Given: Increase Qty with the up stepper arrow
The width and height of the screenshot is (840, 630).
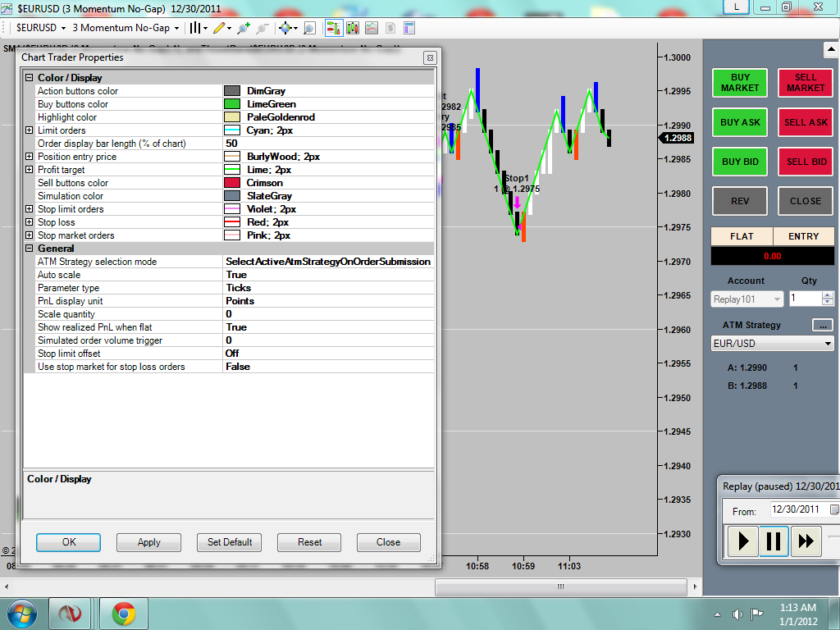Looking at the screenshot, I should pos(828,295).
